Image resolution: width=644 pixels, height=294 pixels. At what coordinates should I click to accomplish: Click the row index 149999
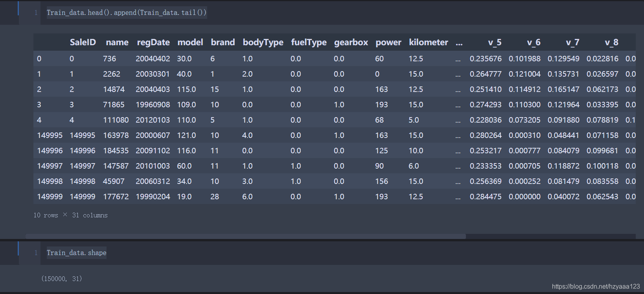50,197
